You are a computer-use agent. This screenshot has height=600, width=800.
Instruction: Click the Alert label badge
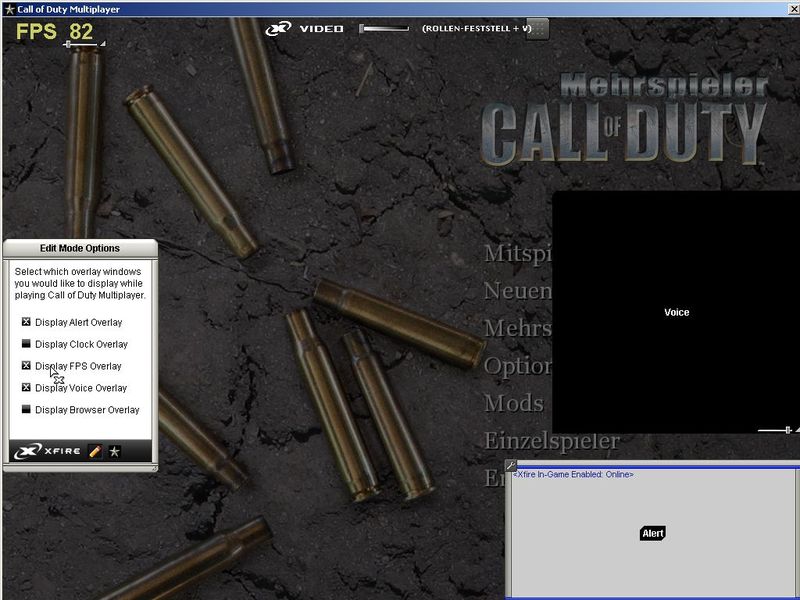[652, 533]
